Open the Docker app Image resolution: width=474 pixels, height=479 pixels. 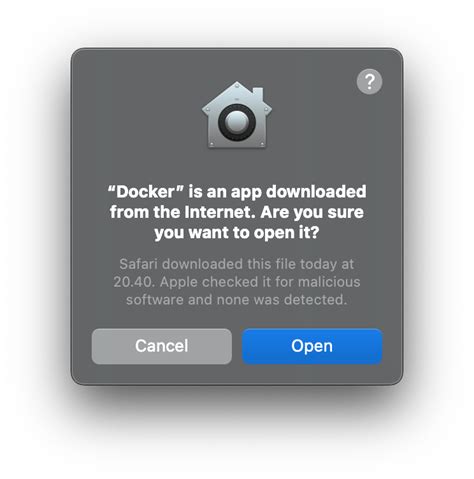tap(312, 346)
